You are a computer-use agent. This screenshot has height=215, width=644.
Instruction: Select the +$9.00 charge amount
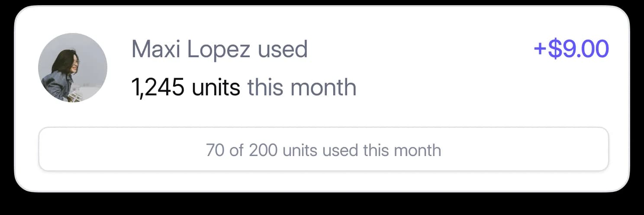pyautogui.click(x=571, y=49)
